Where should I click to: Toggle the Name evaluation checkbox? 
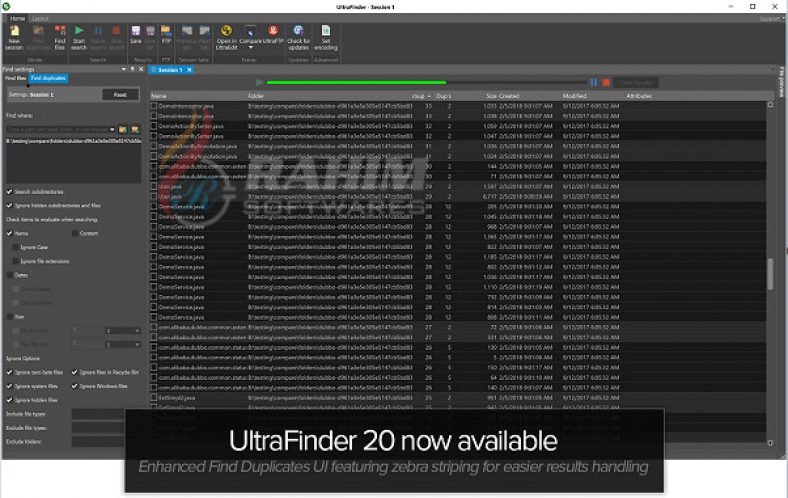tap(10, 234)
